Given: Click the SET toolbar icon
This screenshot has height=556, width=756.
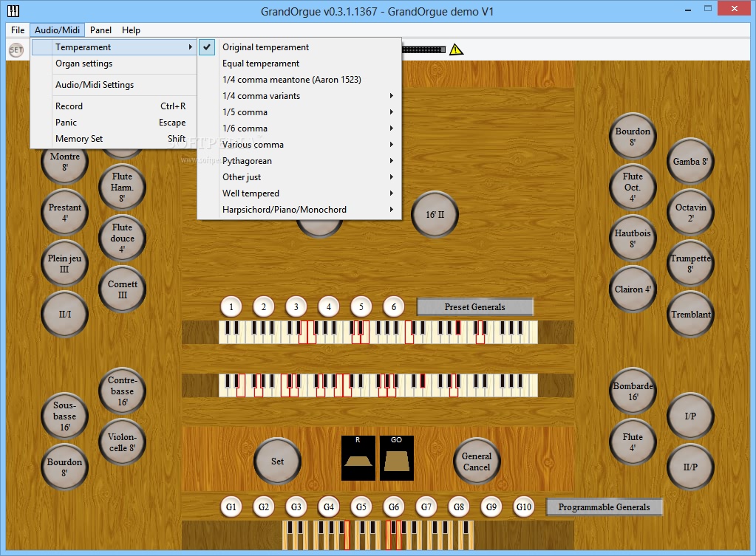Looking at the screenshot, I should tap(16, 49).
